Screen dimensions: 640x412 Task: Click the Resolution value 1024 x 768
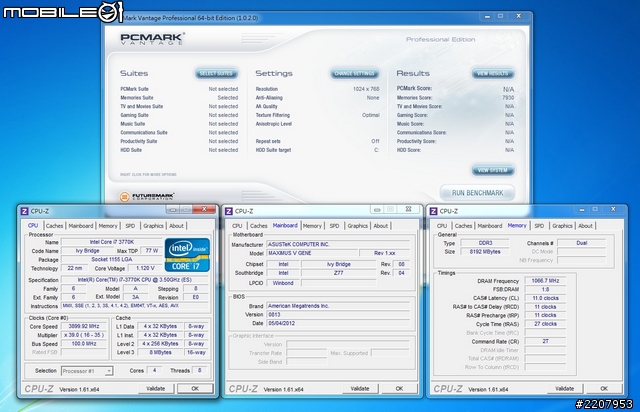366,89
